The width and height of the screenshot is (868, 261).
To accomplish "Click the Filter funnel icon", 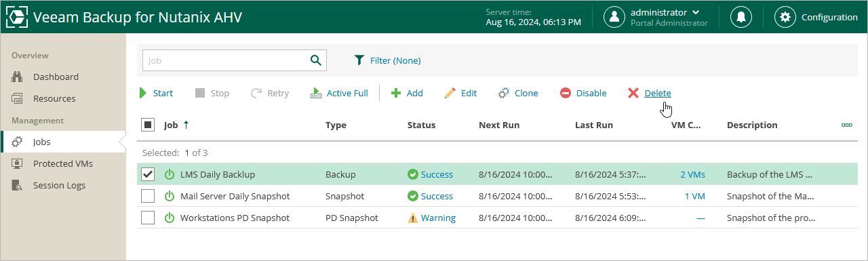I will [x=359, y=60].
